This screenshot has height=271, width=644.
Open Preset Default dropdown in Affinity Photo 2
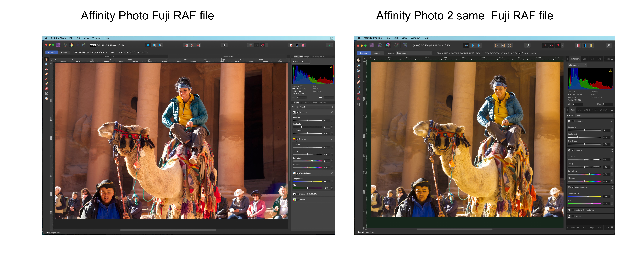[x=594, y=116]
